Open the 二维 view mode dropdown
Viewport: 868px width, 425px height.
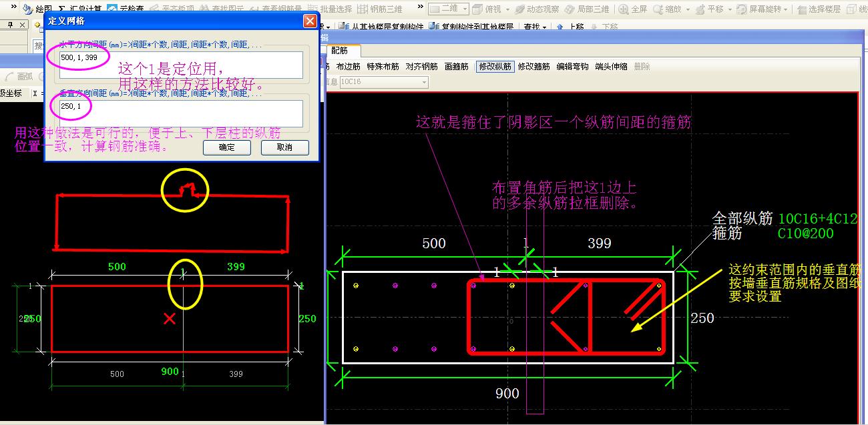pos(448,9)
